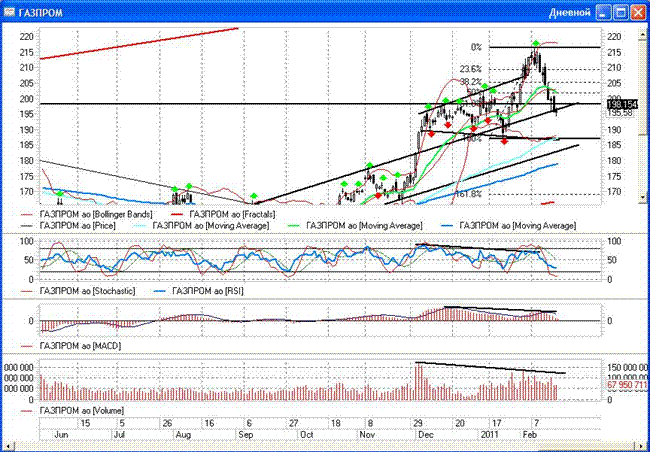Viewport: 650px width, 452px height.
Task: Click the 0% Fibonacci level label
Action: coord(476,47)
